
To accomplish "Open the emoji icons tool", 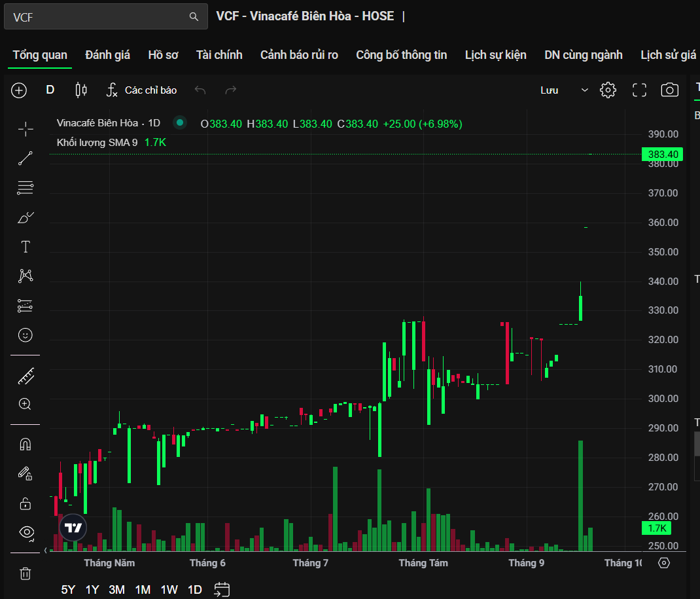I will [26, 335].
